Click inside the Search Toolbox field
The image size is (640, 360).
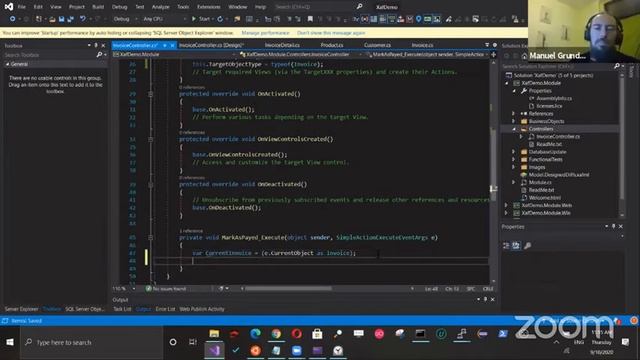click(x=49, y=55)
